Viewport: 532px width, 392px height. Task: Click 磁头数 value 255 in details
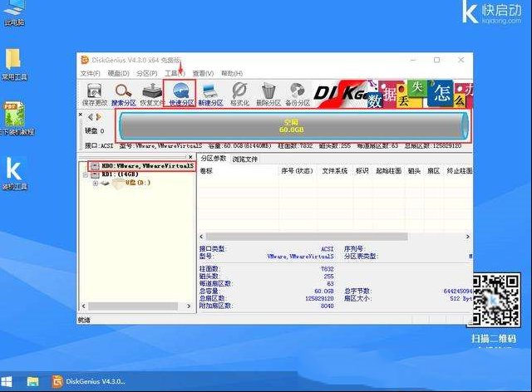328,276
